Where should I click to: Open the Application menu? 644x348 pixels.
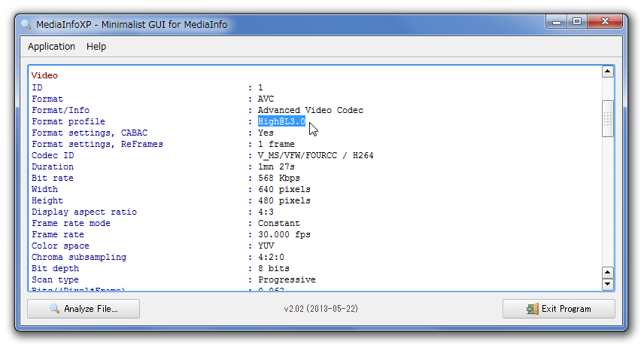pos(51,47)
